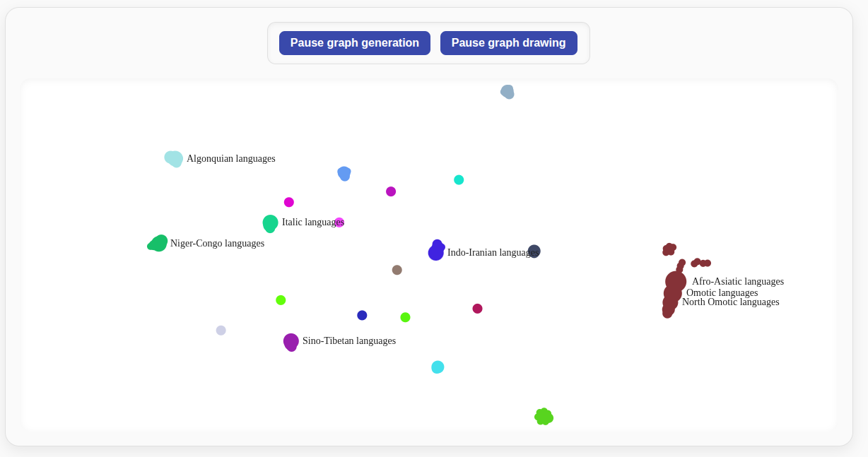The image size is (868, 457).
Task: Click the Indo-Iranian languages cluster
Action: (436, 251)
